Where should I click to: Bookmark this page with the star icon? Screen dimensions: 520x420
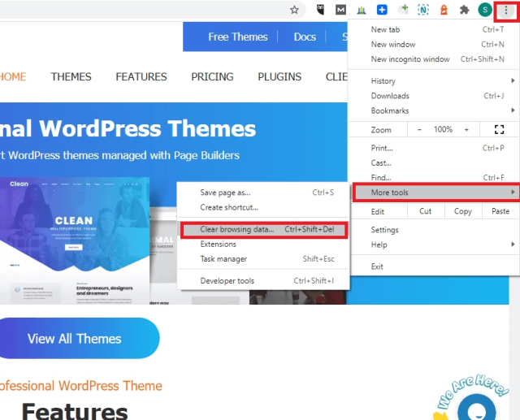coord(294,10)
